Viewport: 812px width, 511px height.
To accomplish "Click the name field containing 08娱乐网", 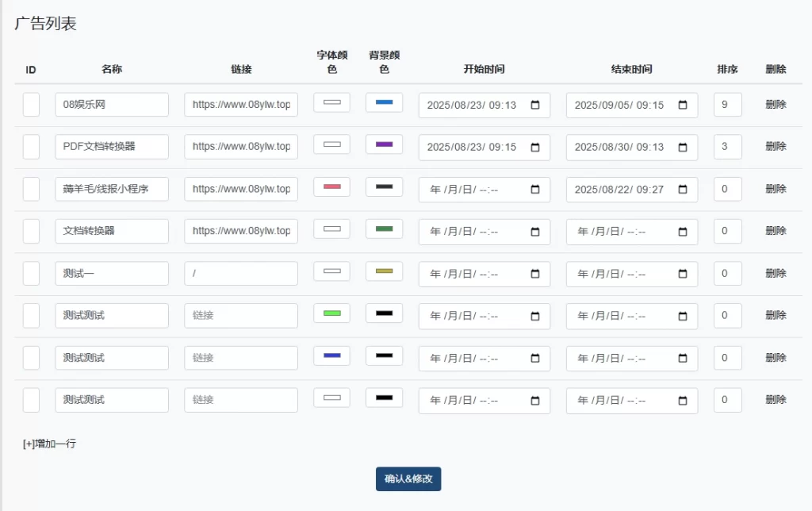I will tap(112, 105).
